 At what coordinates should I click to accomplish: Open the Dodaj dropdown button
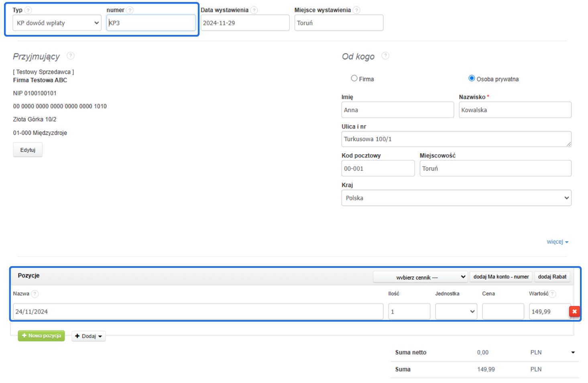(89, 336)
